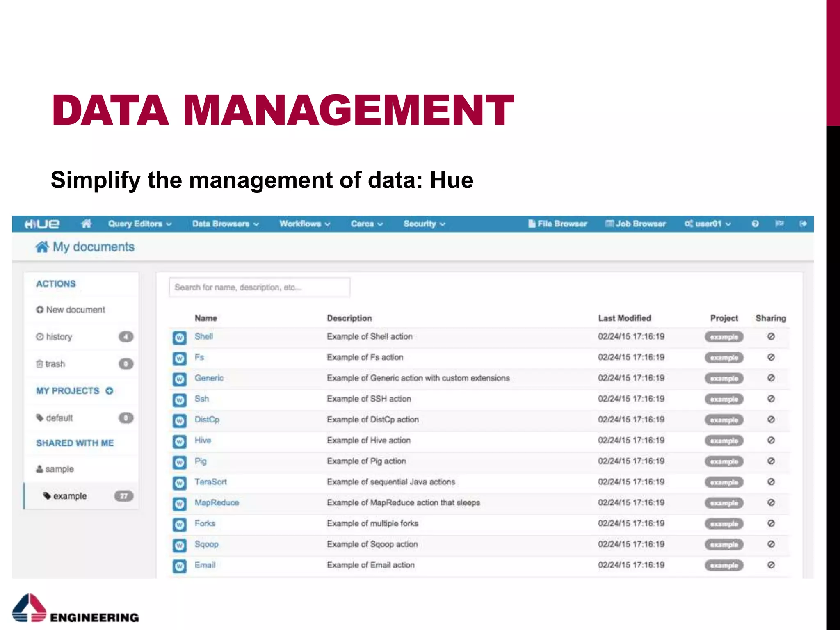This screenshot has width=840, height=630.
Task: Click the workflow icon beside Hive
Action: click(x=179, y=442)
